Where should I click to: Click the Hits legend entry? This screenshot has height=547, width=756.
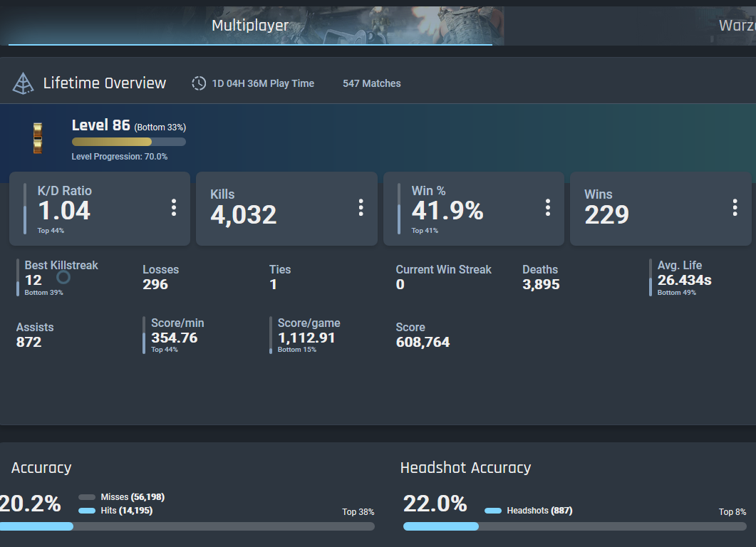click(115, 511)
